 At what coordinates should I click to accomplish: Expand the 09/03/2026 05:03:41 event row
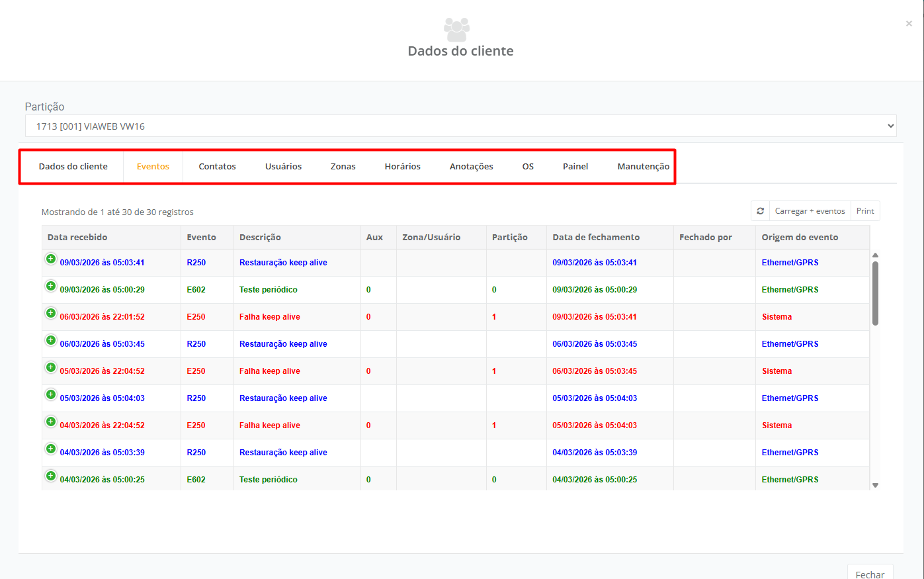(51, 259)
